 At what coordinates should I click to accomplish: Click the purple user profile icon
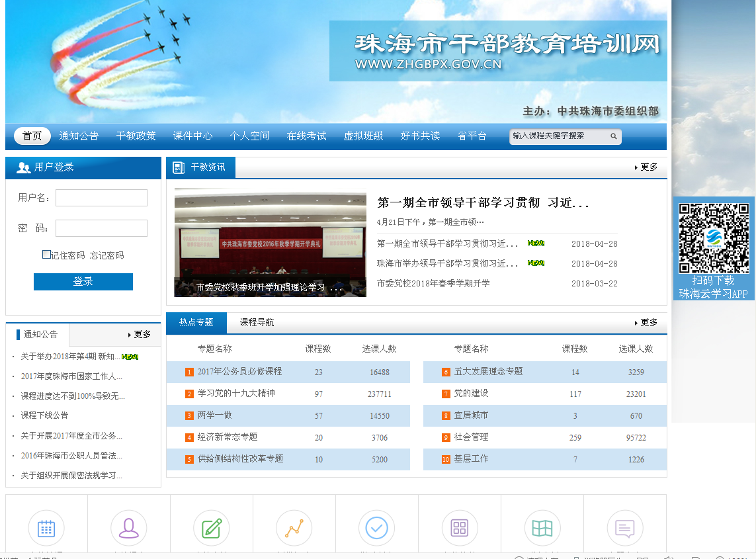pos(129,528)
